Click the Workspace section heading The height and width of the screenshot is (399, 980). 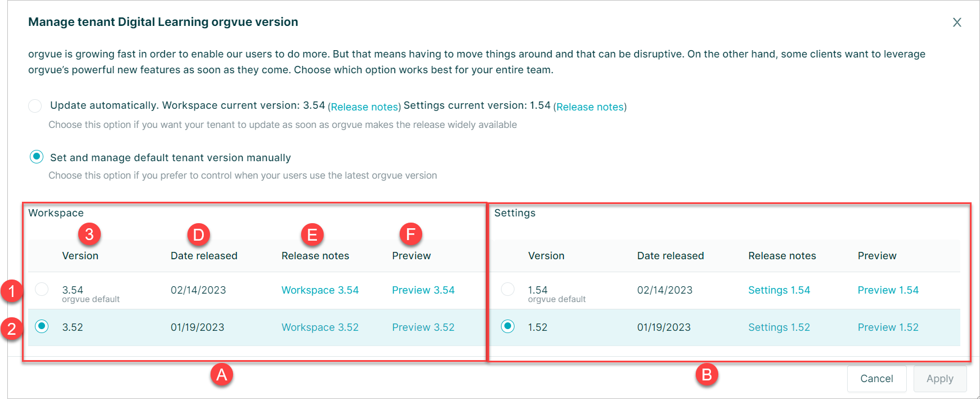coord(56,213)
